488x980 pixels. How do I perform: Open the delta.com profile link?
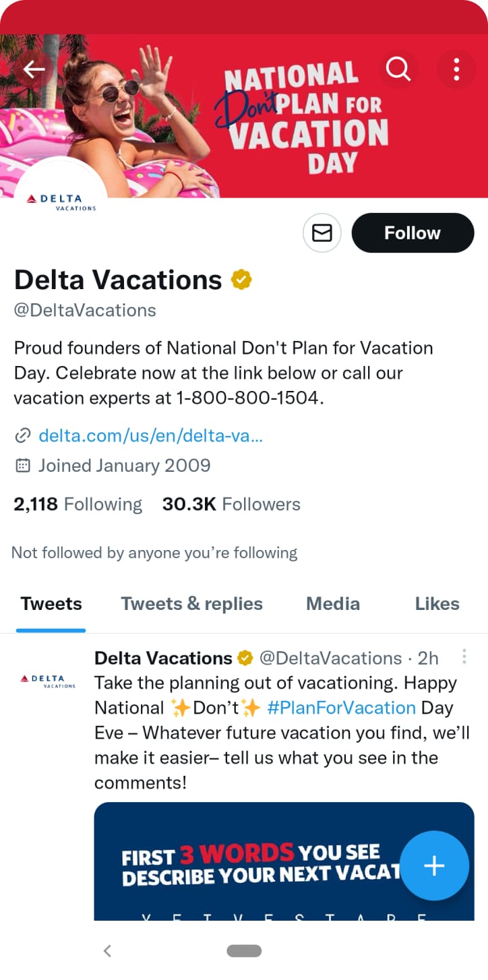tap(151, 435)
